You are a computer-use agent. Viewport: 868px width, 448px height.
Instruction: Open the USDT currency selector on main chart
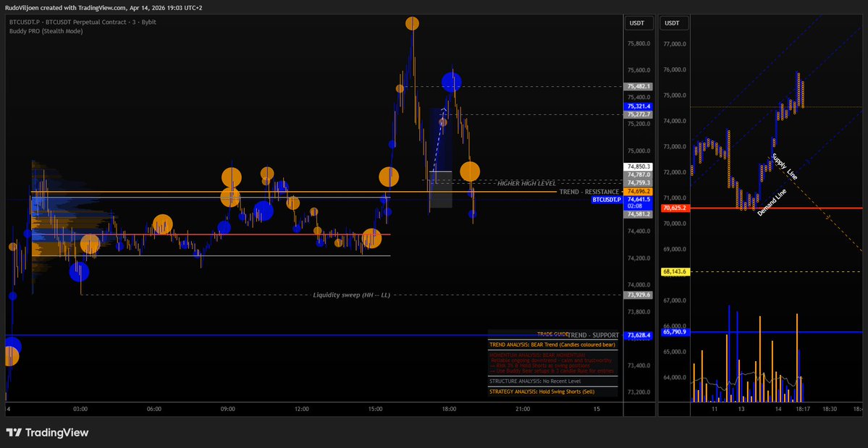tap(637, 23)
